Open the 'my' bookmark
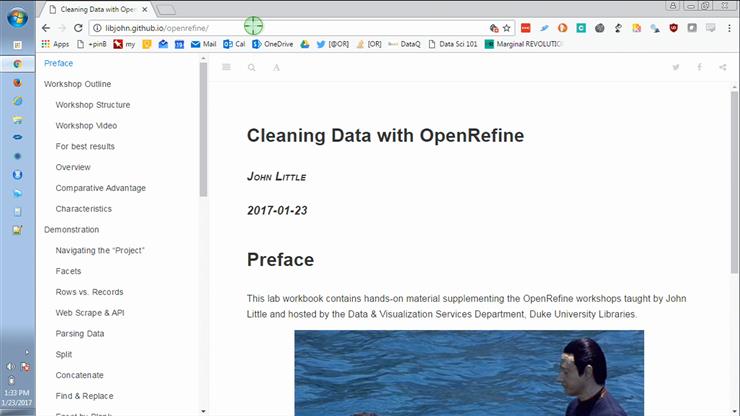Viewport: 740px width, 416px height. pos(125,44)
